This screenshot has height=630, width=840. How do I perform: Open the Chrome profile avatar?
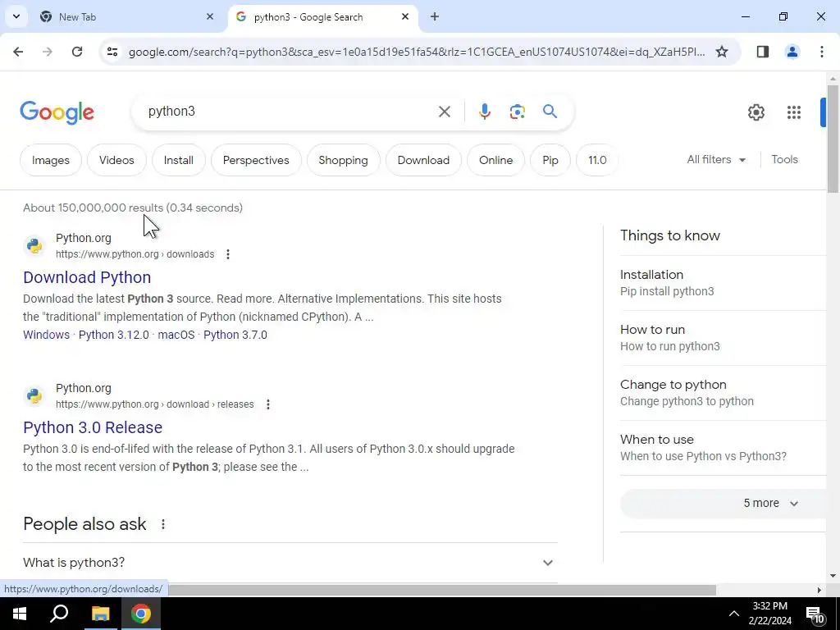792,52
